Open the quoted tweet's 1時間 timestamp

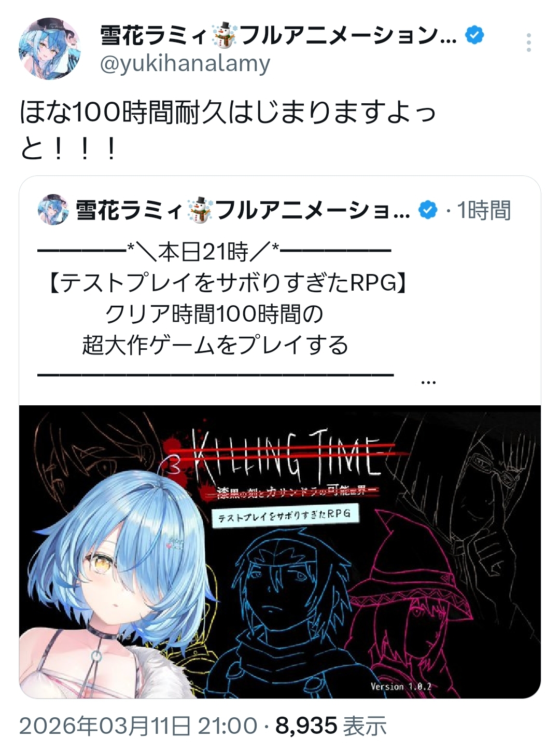point(484,210)
